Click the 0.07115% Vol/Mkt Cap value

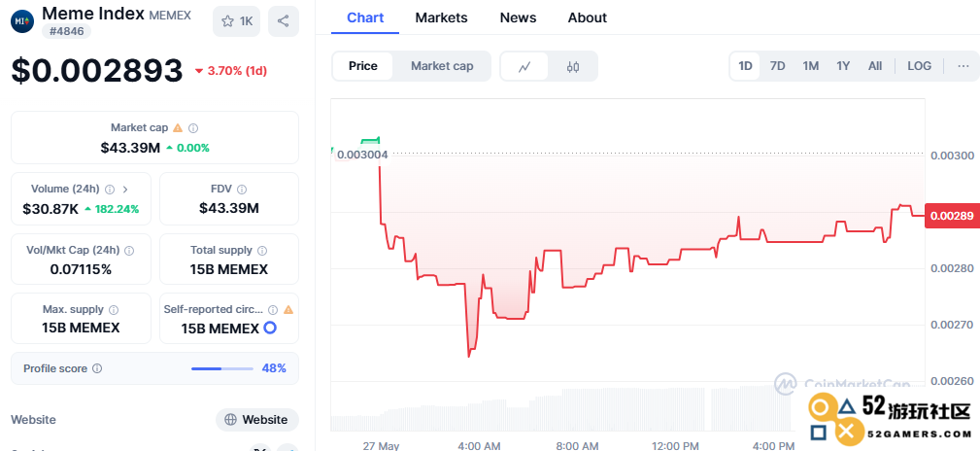coord(81,269)
